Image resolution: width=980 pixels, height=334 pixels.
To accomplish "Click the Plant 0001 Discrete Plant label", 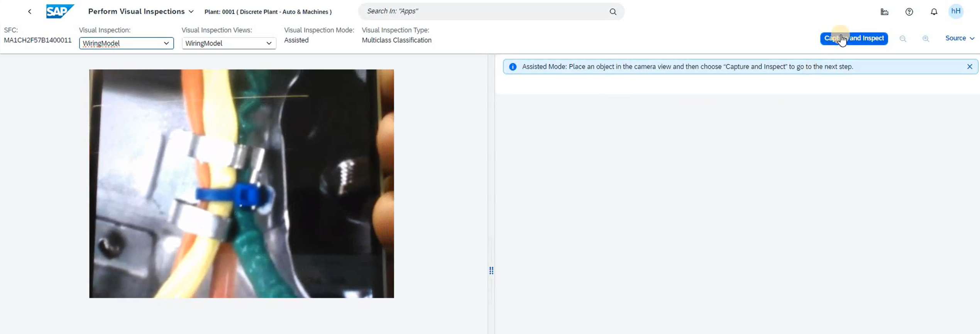I will point(268,12).
